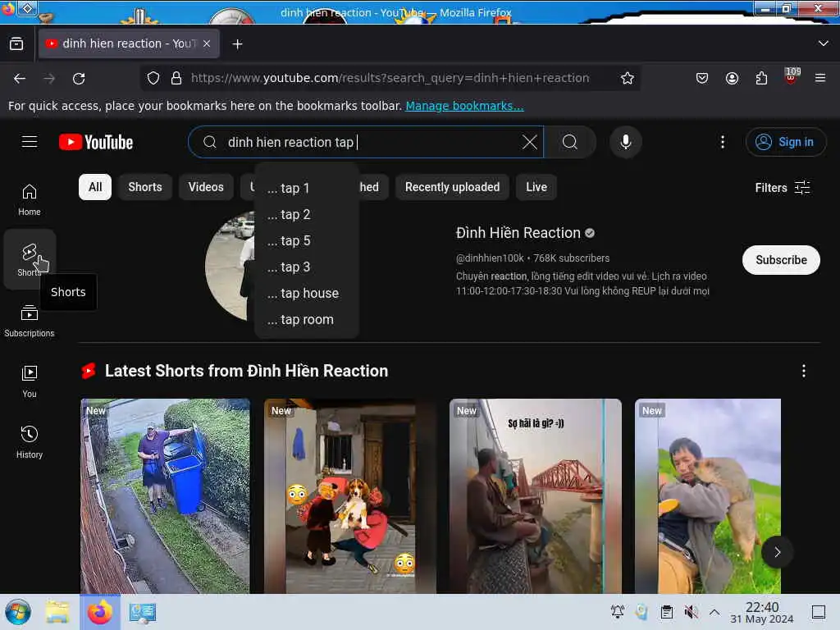Reload the page with the refresh icon
840x630 pixels.
79,78
